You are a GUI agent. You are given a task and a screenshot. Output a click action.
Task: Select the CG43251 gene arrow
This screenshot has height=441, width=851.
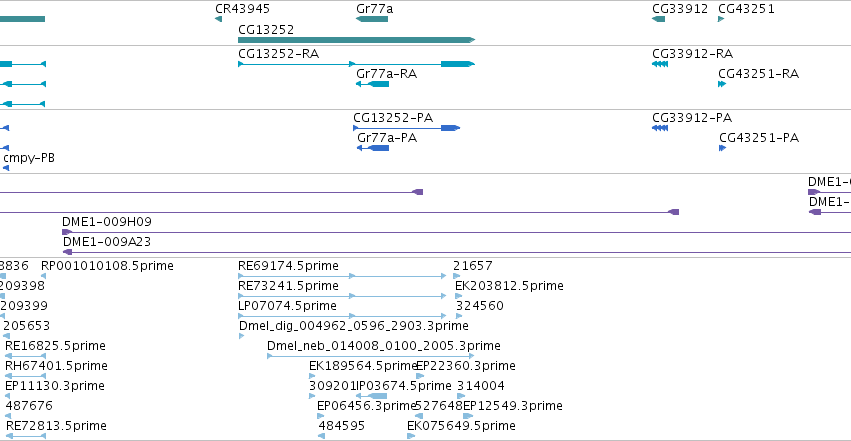(x=721, y=19)
